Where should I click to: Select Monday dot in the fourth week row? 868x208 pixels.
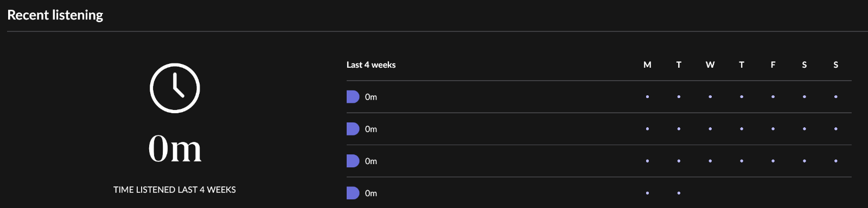[x=647, y=193]
